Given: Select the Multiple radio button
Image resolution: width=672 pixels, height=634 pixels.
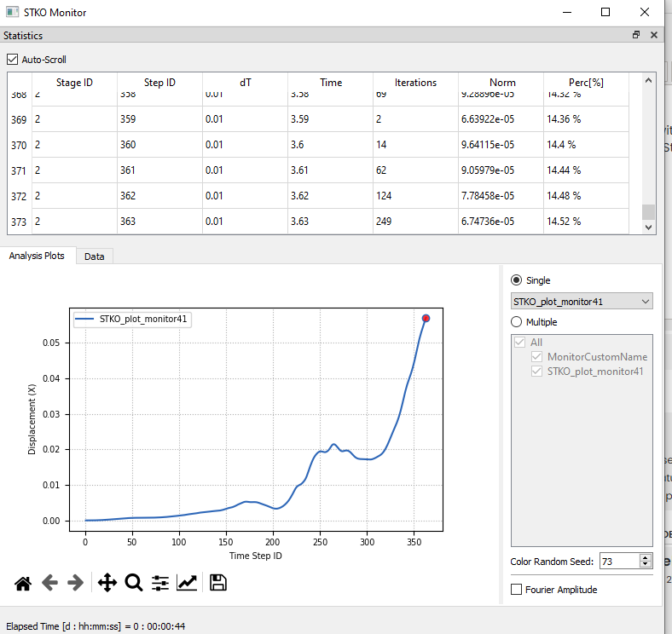Looking at the screenshot, I should click(x=517, y=322).
